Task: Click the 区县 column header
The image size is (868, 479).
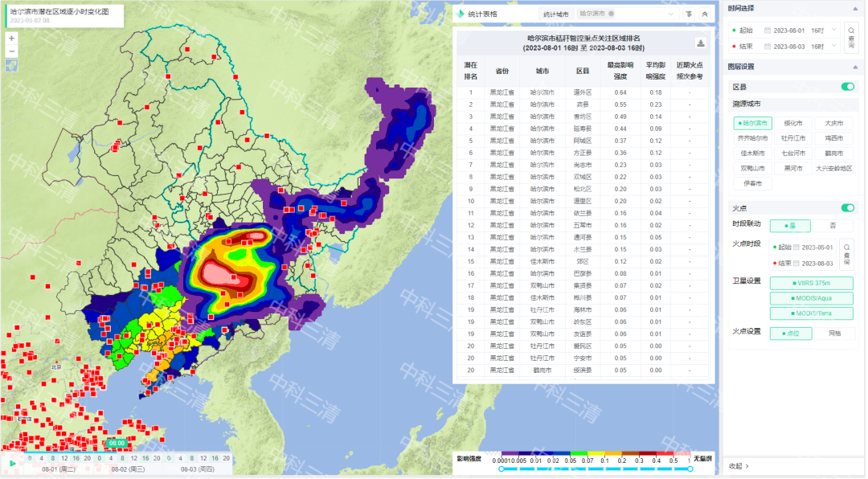Action: tap(583, 71)
